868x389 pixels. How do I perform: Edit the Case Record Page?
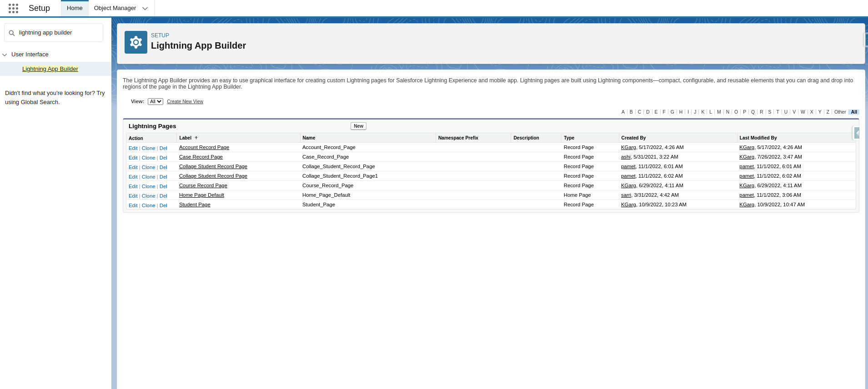coord(133,158)
